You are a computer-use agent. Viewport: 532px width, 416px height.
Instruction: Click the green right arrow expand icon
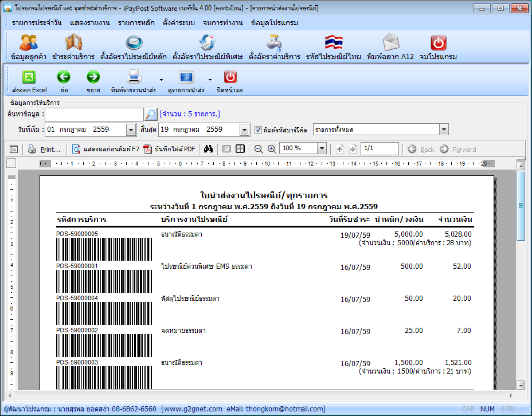click(93, 77)
